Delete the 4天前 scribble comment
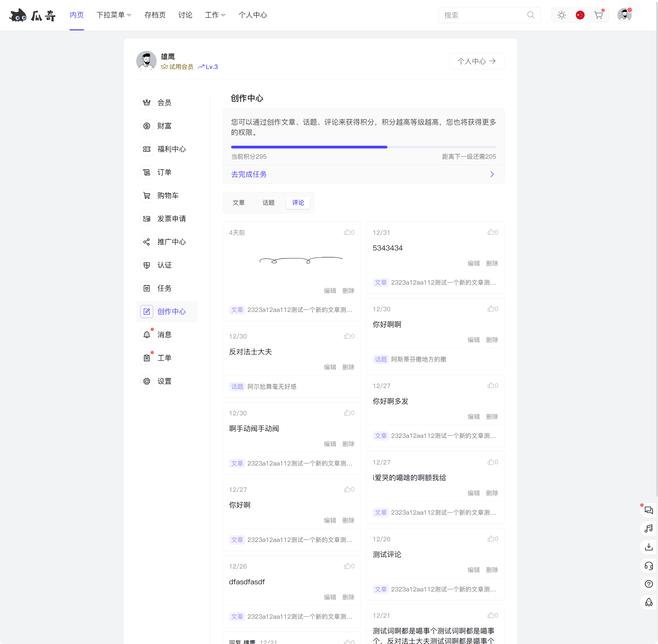Viewport: 658px width, 644px height. point(348,291)
